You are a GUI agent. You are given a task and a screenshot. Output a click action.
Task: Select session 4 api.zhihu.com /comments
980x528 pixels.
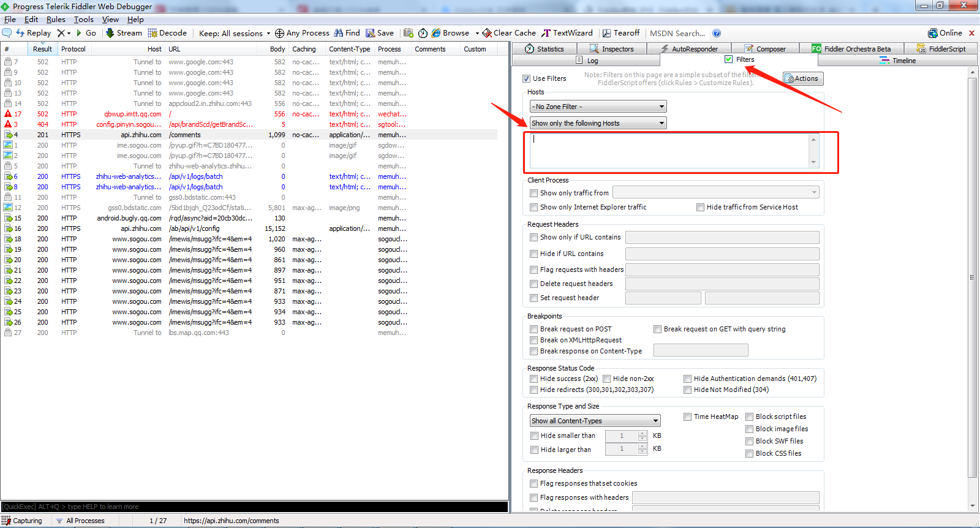pos(249,135)
